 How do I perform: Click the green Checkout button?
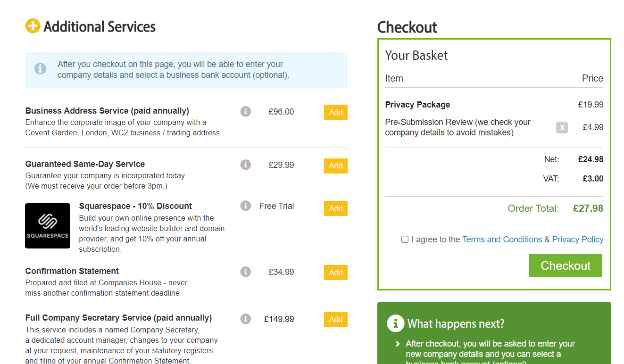click(x=566, y=265)
